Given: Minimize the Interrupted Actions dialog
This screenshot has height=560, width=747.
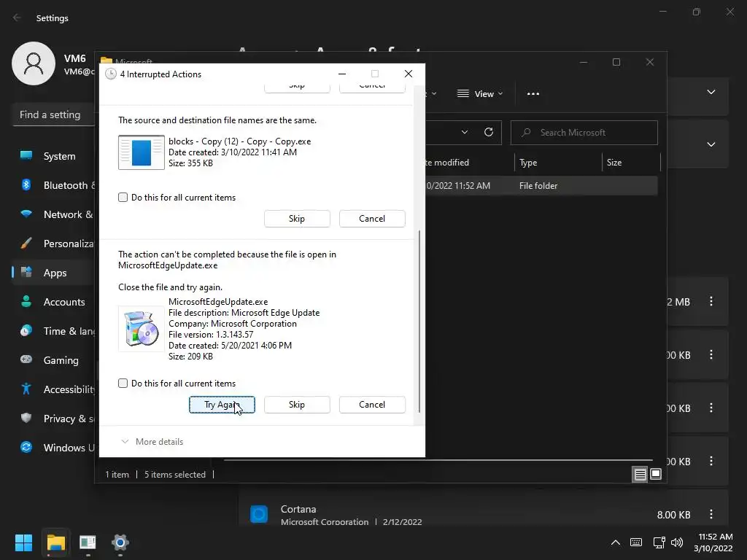Looking at the screenshot, I should coord(342,74).
